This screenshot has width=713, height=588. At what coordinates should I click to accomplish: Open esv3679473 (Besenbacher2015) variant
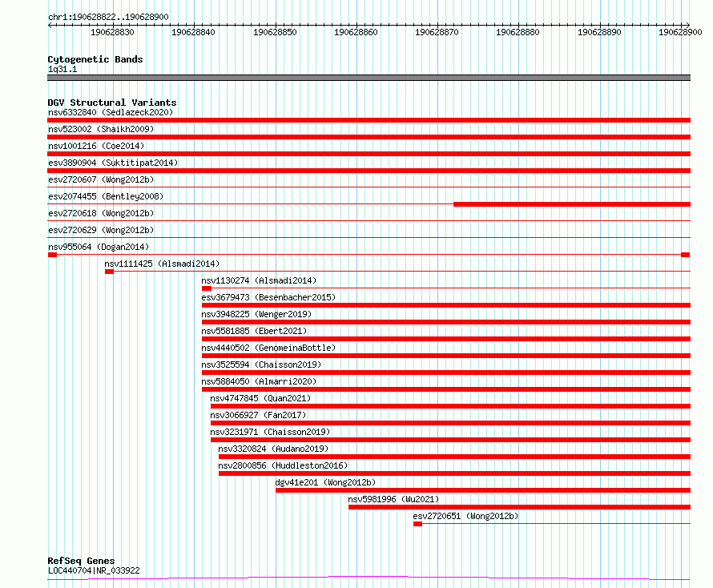click(268, 297)
